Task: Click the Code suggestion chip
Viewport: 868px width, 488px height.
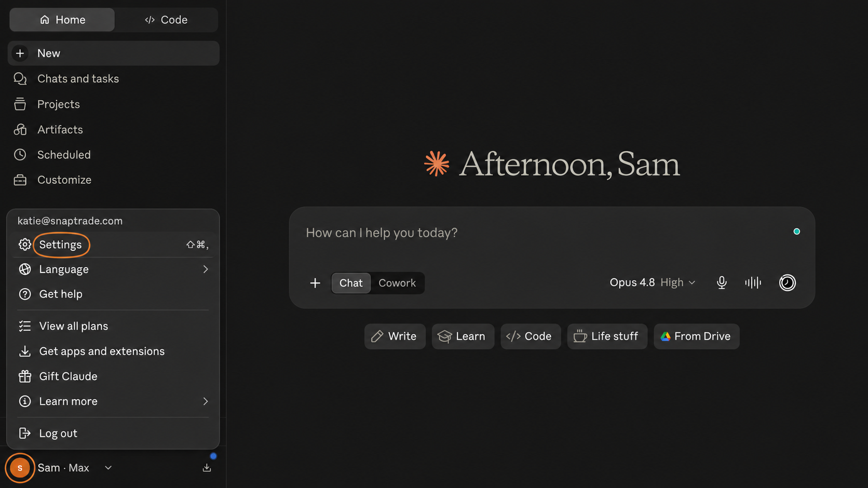Action: [530, 336]
